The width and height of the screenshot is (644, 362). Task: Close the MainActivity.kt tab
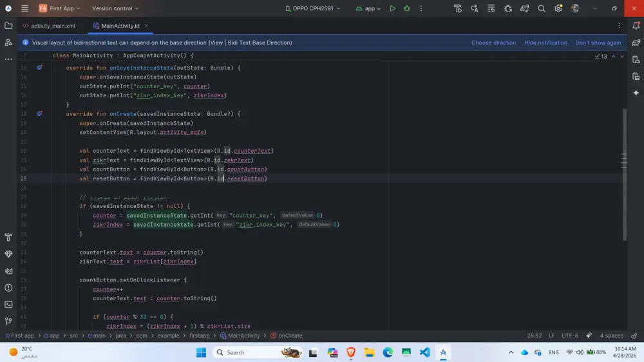point(146,26)
